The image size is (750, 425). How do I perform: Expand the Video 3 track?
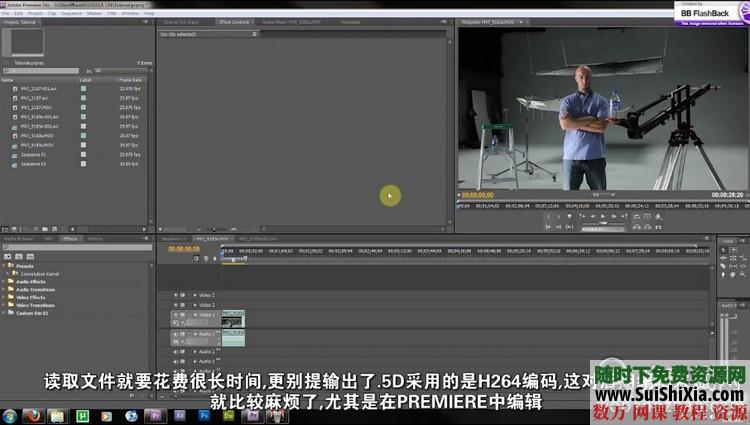[x=195, y=295]
